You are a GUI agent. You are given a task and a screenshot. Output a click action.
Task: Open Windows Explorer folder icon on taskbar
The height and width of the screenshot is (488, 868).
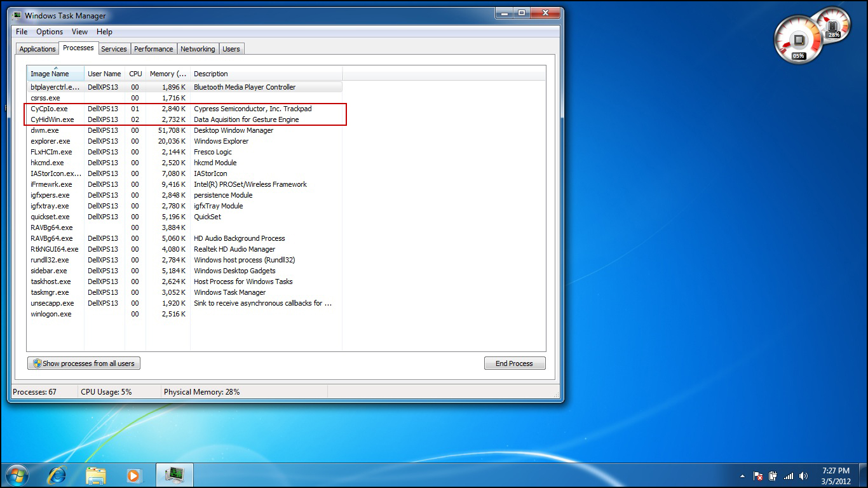[x=96, y=475]
